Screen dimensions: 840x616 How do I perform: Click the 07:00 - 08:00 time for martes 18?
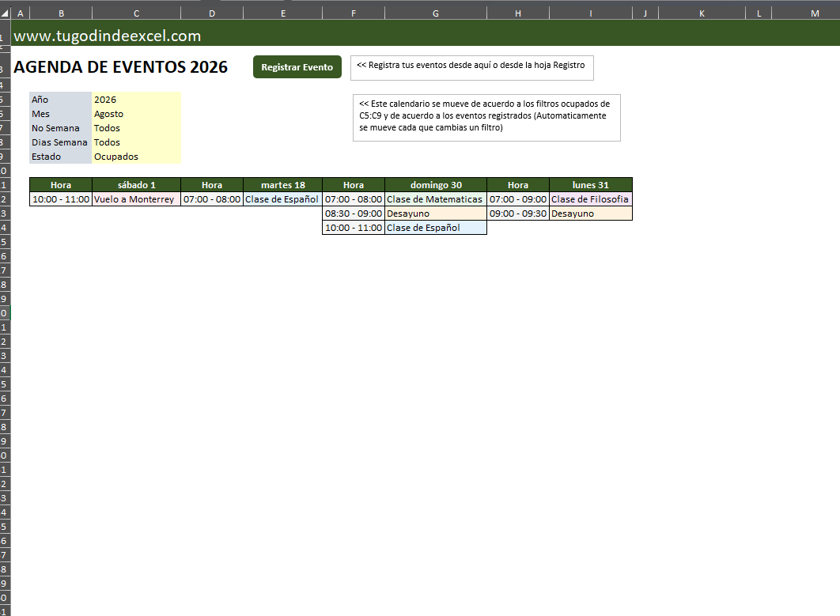click(212, 199)
